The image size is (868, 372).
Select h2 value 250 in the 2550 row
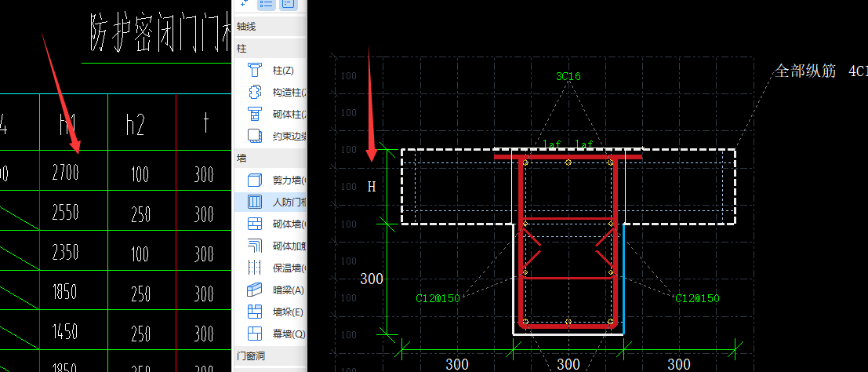coord(140,214)
